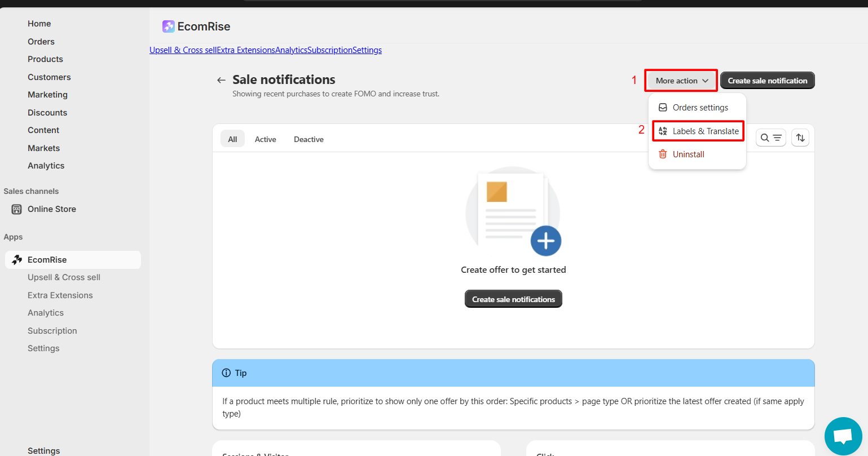Open Orders in sidebar
The width and height of the screenshot is (868, 456).
click(41, 42)
